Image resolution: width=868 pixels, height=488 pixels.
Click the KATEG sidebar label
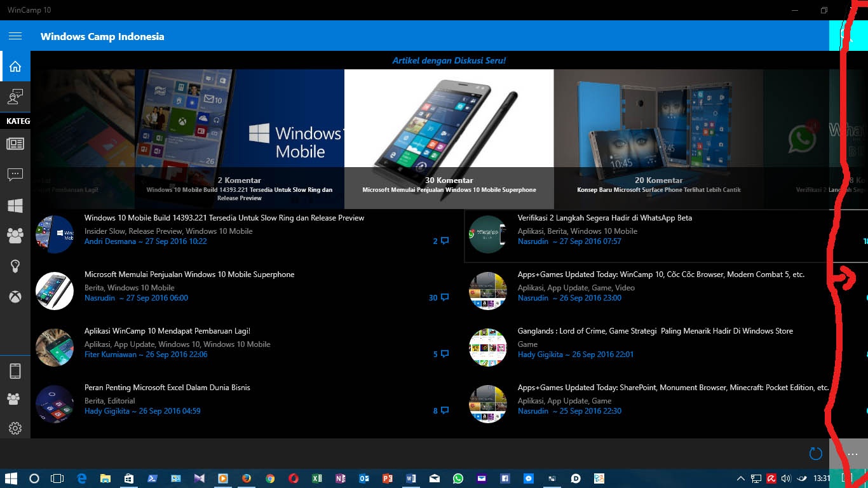(18, 121)
